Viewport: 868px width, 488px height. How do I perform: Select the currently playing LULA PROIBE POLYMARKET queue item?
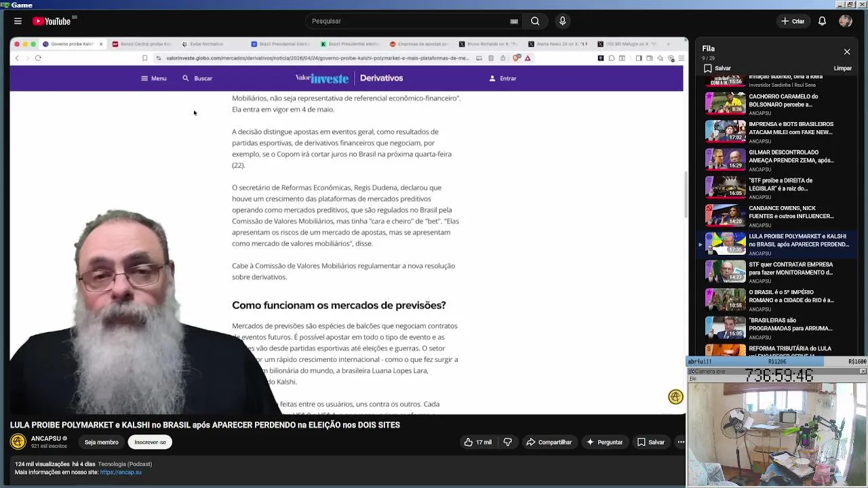pyautogui.click(x=777, y=244)
